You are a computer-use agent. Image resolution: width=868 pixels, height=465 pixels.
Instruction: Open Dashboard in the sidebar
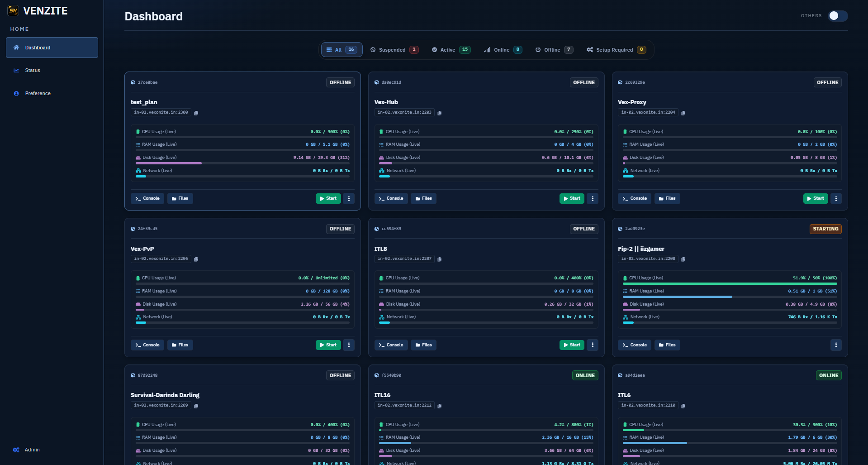coord(52,48)
